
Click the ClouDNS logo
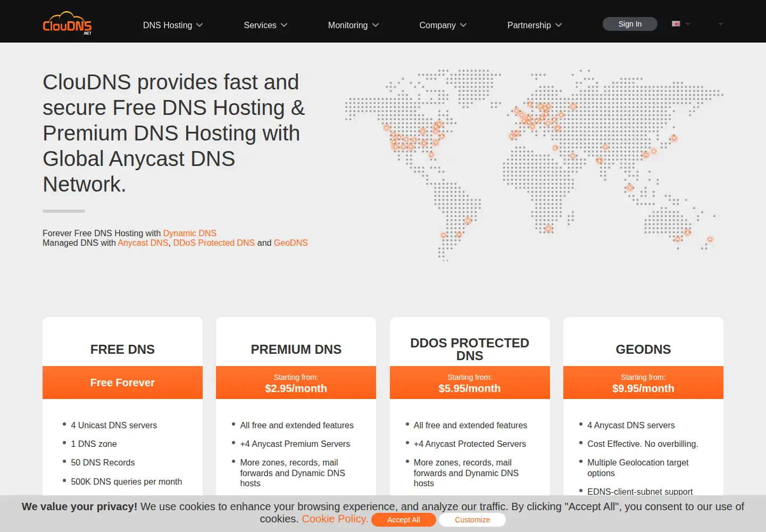tap(67, 23)
